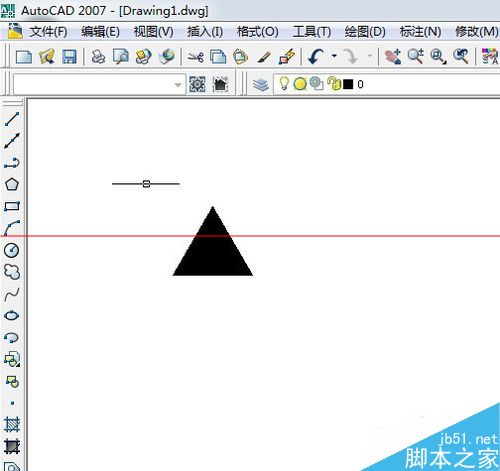Click the Plot printer icon
The height and width of the screenshot is (471, 500).
tap(98, 56)
